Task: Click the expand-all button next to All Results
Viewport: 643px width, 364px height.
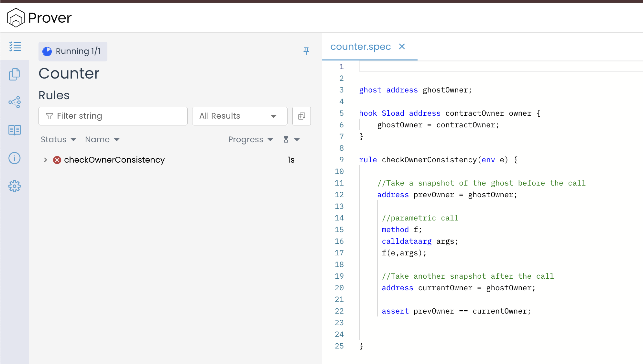Action: pos(301,116)
